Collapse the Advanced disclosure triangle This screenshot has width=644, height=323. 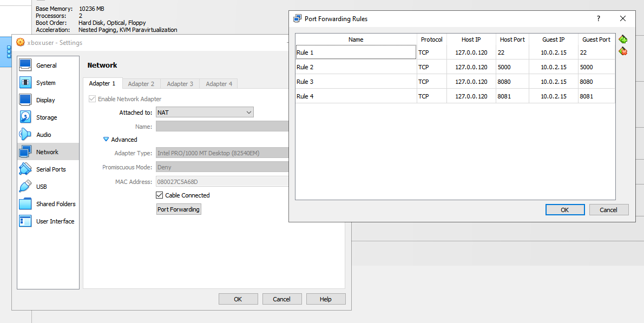point(106,140)
